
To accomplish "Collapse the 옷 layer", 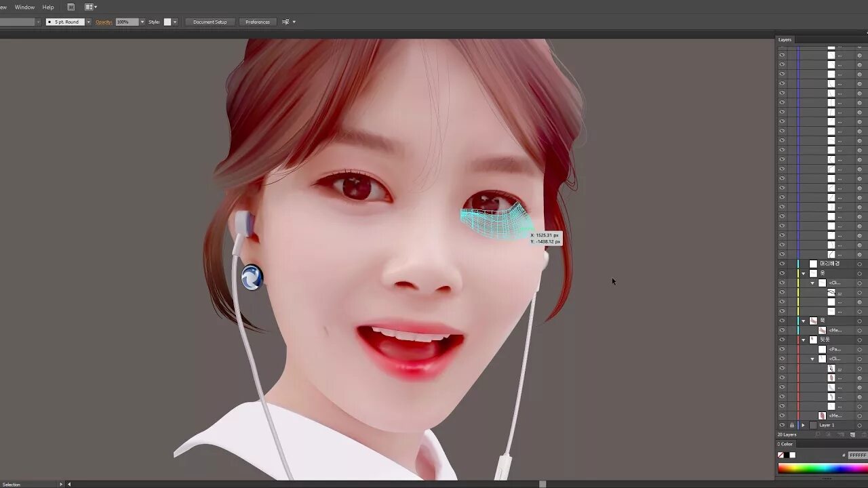I will pos(804,273).
